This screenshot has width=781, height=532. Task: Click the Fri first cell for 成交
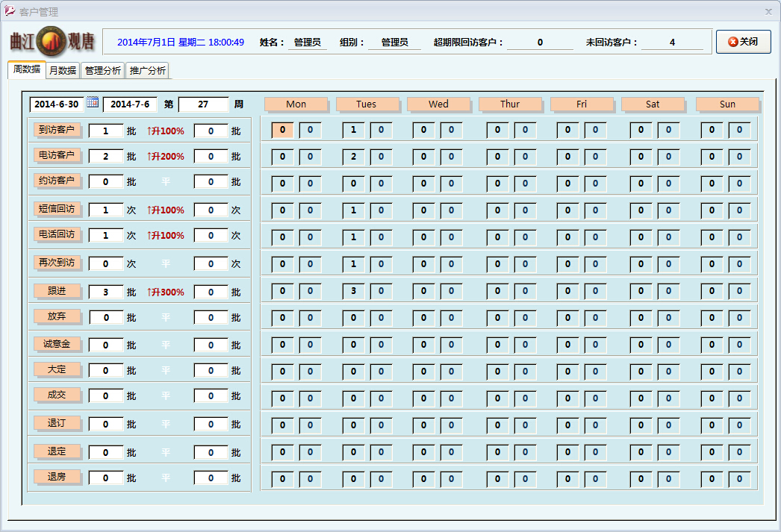[x=567, y=398]
